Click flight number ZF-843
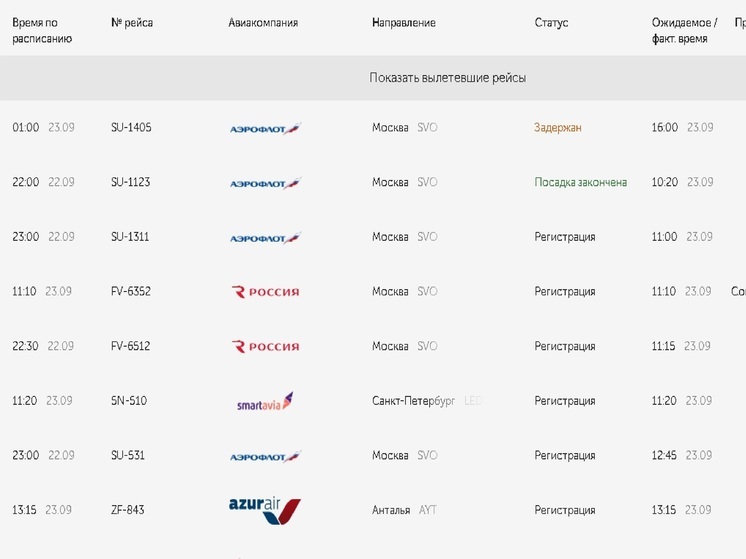Viewport: 746px width, 559px height. [128, 510]
